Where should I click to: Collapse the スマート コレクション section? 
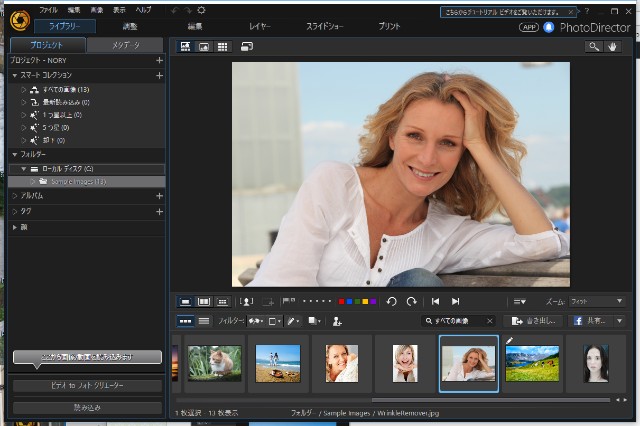point(15,75)
